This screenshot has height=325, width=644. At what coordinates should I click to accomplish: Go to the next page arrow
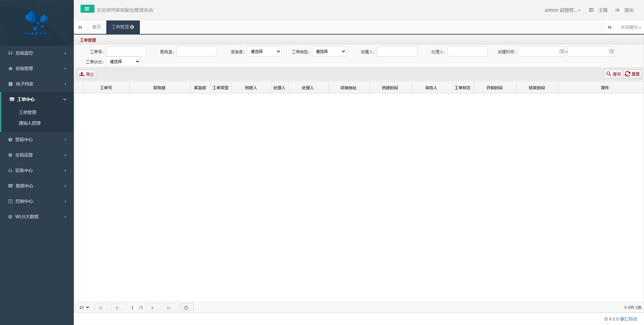point(153,308)
